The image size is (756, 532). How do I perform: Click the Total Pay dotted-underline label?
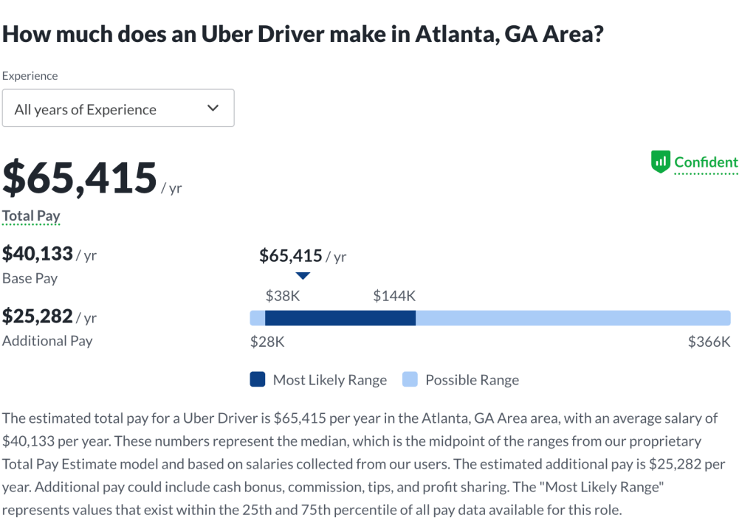coord(31,216)
